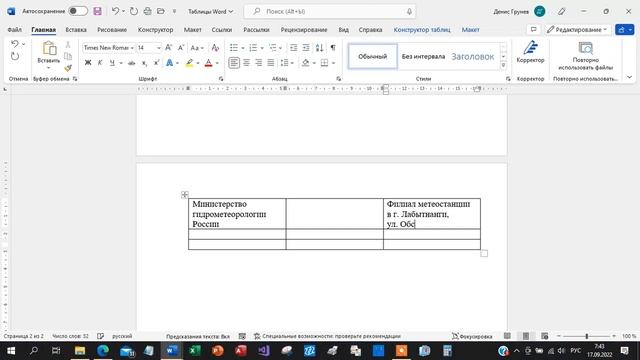Toggle subscript formatting
The width and height of the screenshot is (640, 360).
(x=144, y=63)
